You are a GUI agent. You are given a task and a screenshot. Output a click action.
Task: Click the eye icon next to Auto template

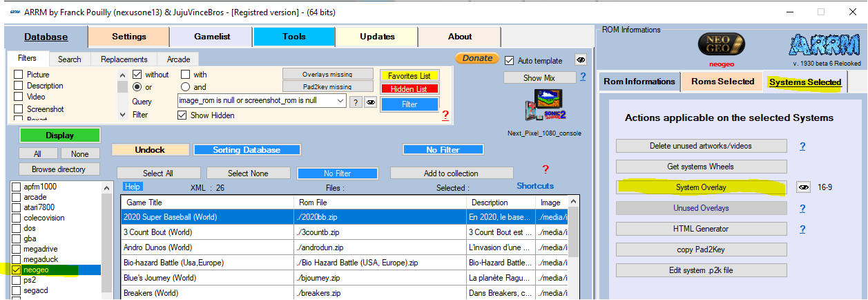tap(581, 60)
